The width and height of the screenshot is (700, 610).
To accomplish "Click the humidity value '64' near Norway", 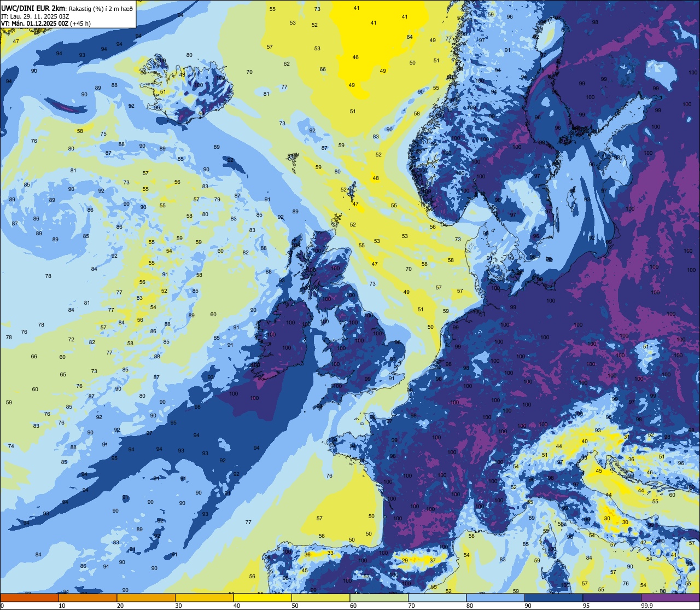I will pos(410,37).
